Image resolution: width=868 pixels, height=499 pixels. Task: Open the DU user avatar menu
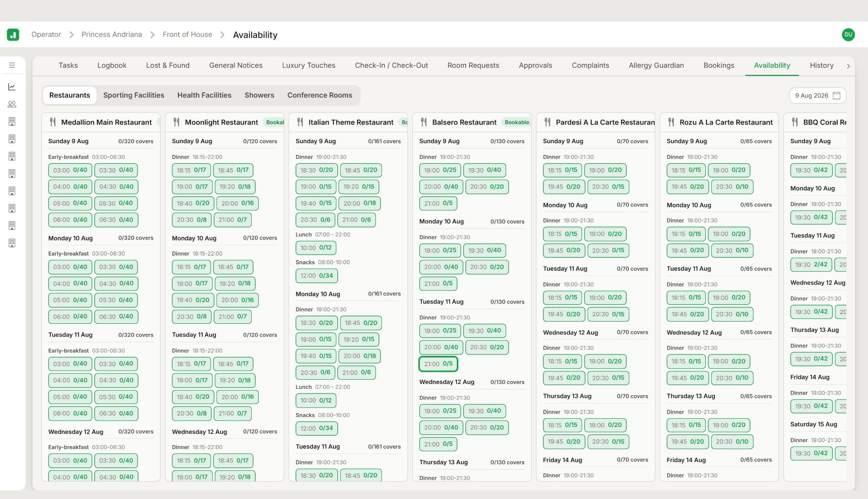[x=848, y=35]
